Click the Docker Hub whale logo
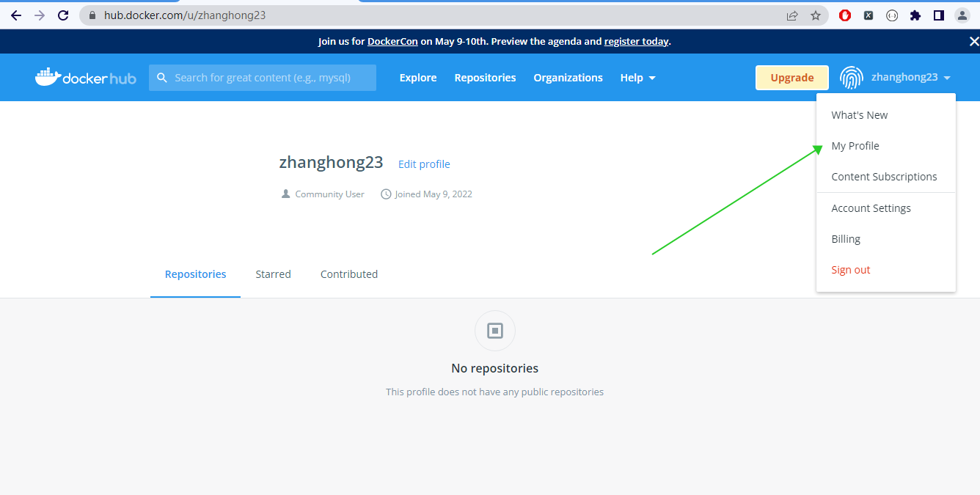 (x=86, y=77)
